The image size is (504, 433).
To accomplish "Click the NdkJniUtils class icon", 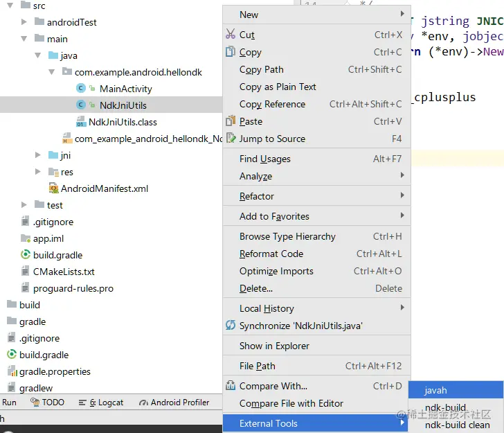I will [x=81, y=105].
